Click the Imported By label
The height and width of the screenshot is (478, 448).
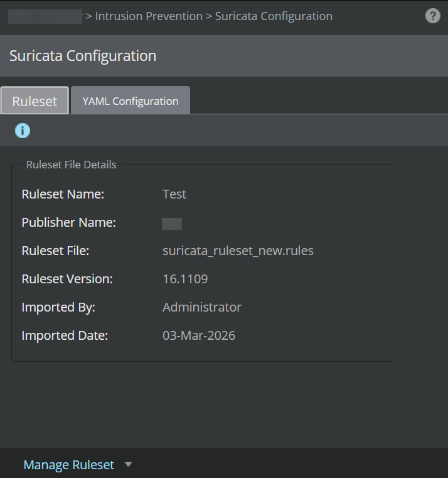tap(58, 307)
